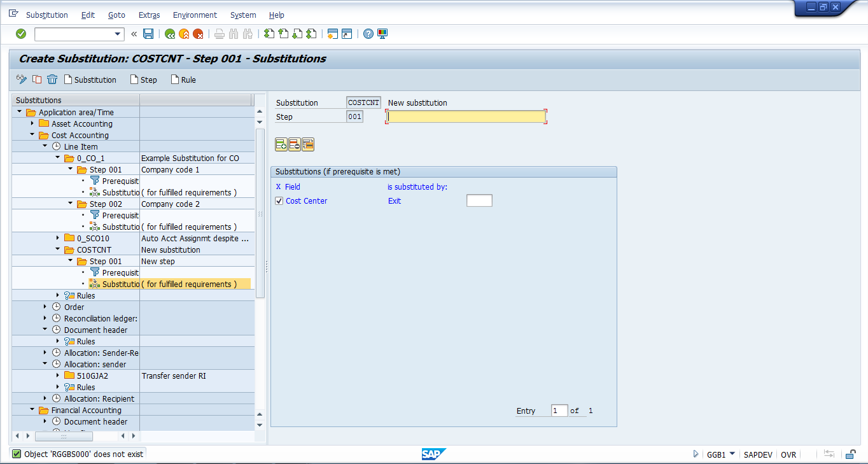Image resolution: width=868 pixels, height=464 pixels.
Task: Collapse the Financial Accounting node
Action: coord(32,410)
